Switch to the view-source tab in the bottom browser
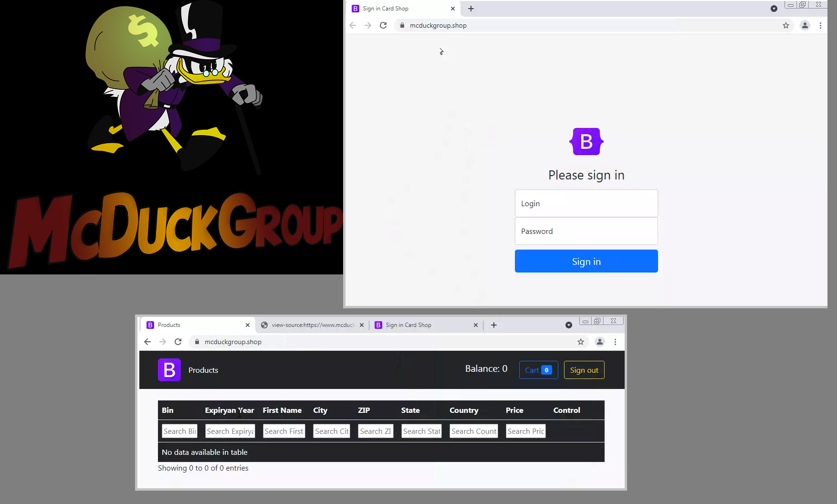 pos(313,325)
